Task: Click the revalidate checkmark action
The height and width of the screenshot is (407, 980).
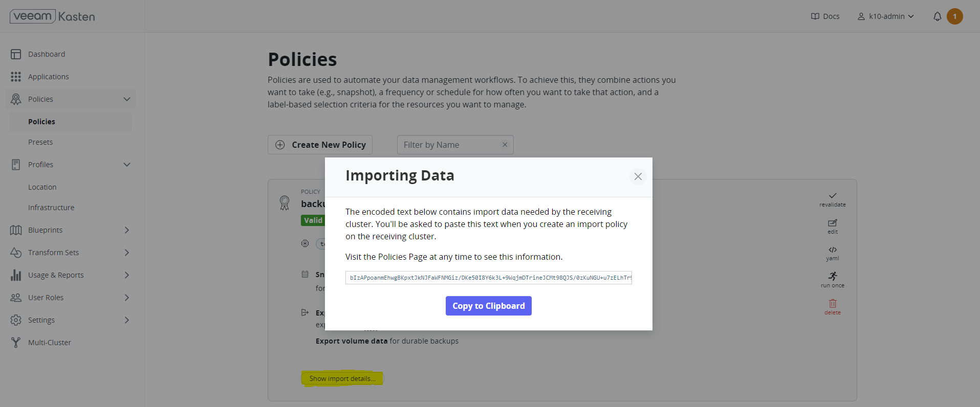Action: point(833,199)
